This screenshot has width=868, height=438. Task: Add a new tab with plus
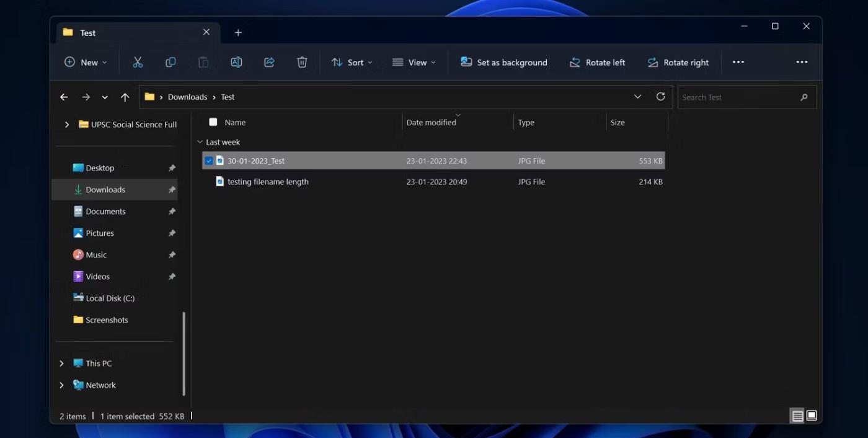tap(238, 33)
